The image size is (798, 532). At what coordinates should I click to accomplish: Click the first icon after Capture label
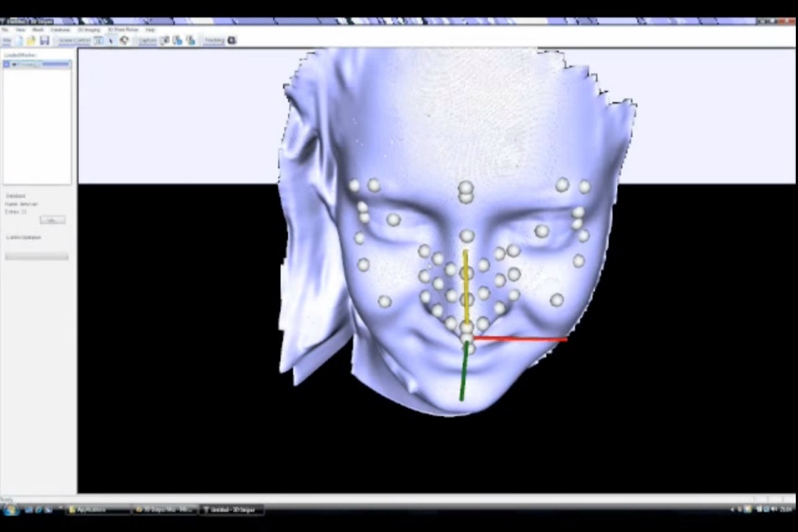pos(165,41)
